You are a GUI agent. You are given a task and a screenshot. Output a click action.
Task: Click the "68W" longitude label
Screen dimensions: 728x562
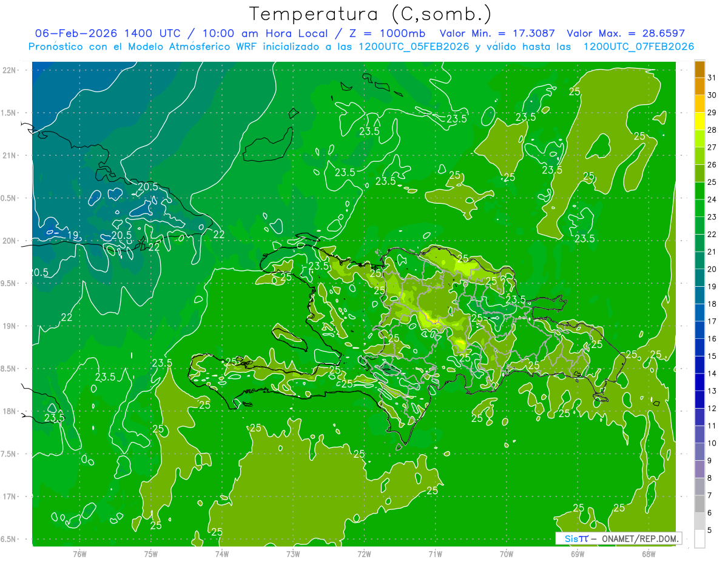649,554
